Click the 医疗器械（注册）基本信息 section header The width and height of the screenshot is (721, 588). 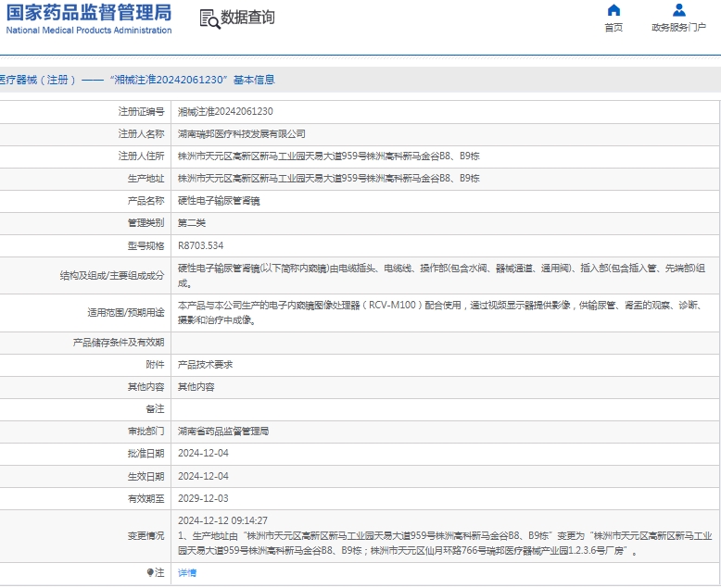coord(137,80)
